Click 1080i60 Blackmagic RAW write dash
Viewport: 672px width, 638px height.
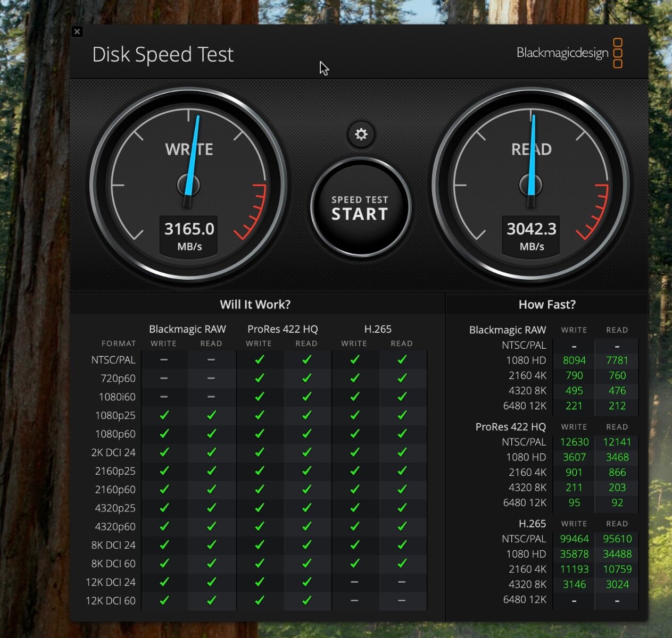pos(164,397)
